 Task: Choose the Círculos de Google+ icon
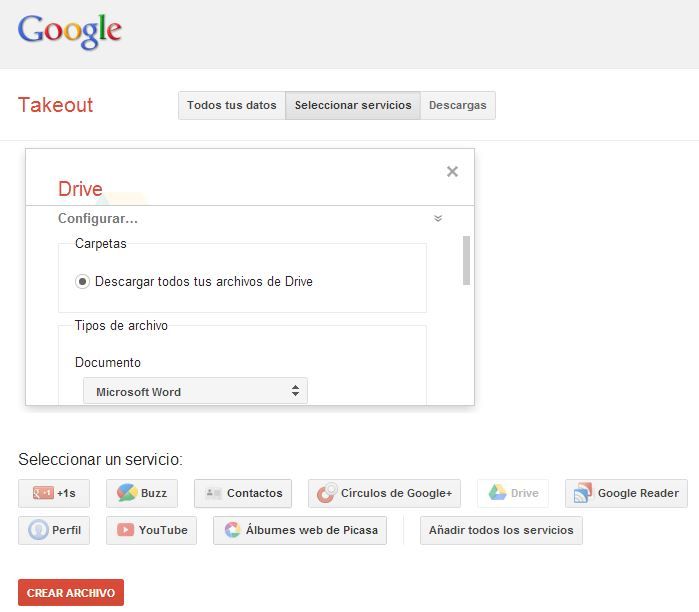326,493
